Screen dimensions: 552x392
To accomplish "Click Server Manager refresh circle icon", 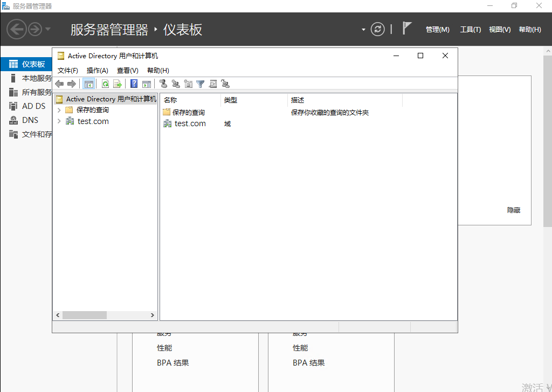I will pyautogui.click(x=378, y=29).
